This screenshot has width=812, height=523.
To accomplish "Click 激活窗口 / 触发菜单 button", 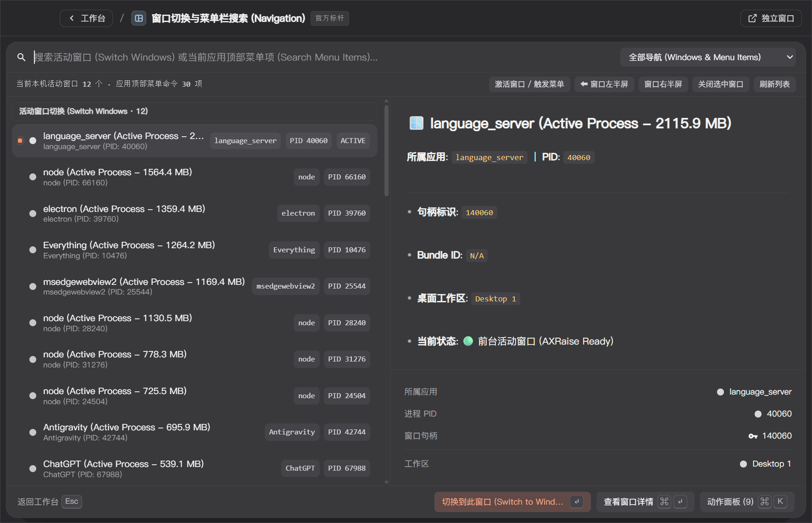I will pos(529,84).
